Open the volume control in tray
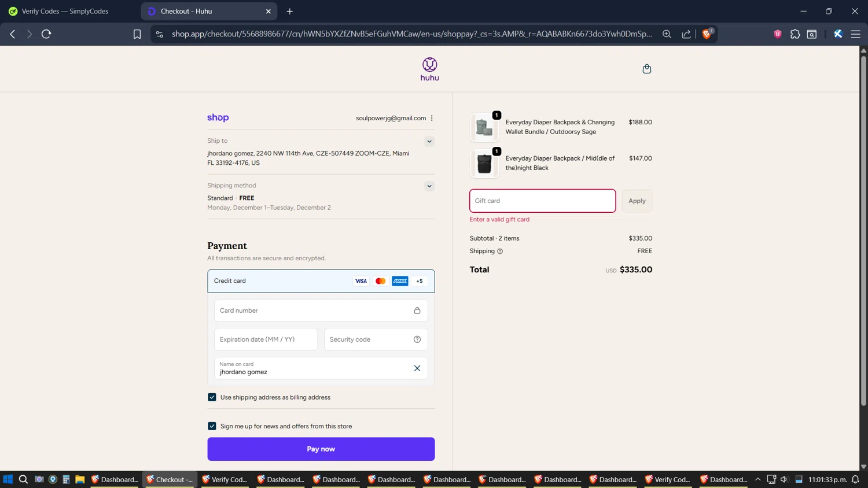 [784, 479]
